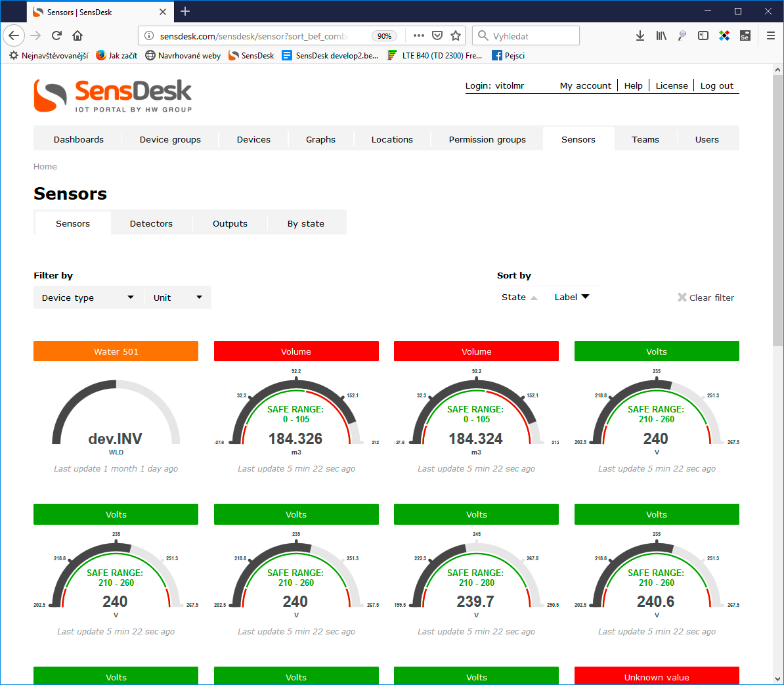Open the Help link
The width and height of the screenshot is (784, 685).
point(634,85)
